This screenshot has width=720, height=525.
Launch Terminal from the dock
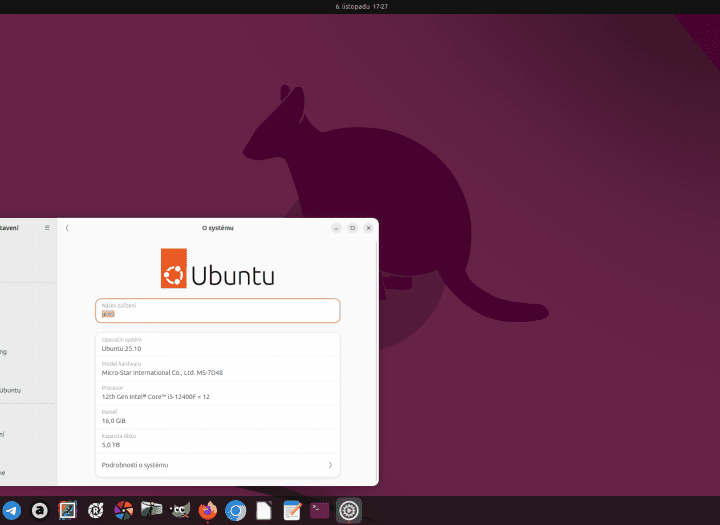point(320,510)
